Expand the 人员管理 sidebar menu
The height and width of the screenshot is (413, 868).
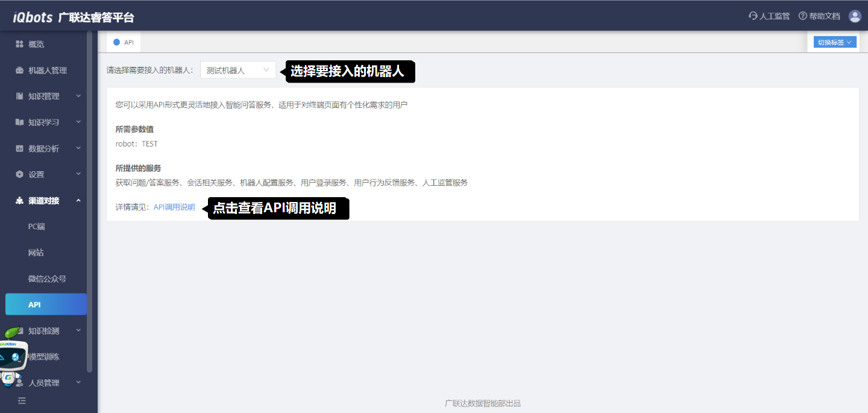pyautogui.click(x=48, y=383)
